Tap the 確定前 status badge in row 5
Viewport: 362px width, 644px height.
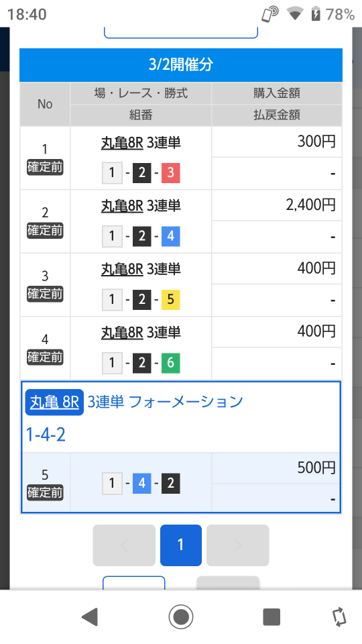pos(45,492)
